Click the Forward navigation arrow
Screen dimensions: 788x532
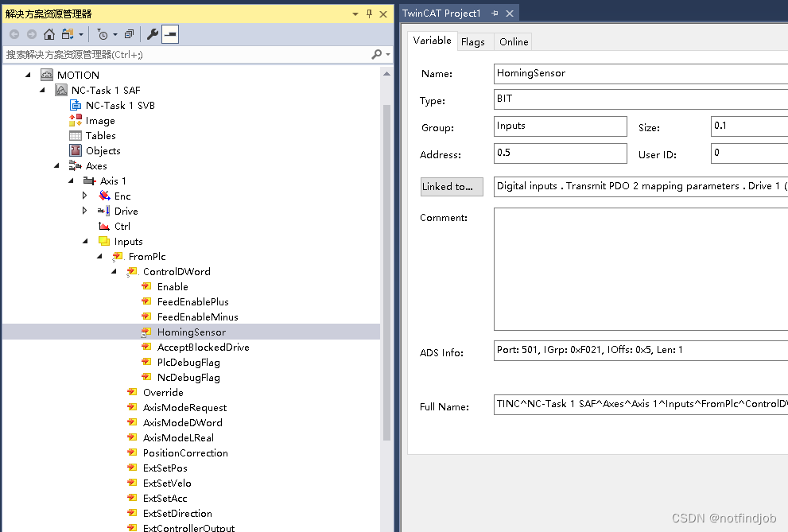pos(30,34)
